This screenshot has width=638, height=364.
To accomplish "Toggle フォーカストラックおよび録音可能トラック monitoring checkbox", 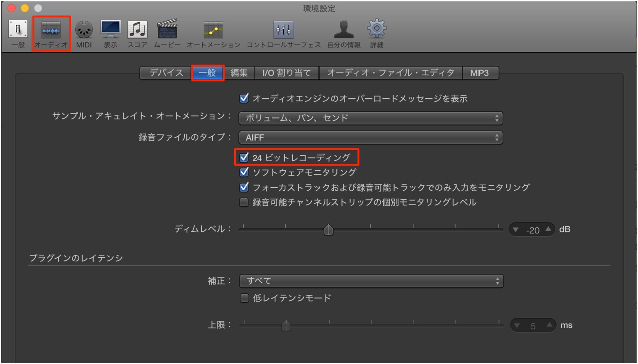I will coord(244,187).
